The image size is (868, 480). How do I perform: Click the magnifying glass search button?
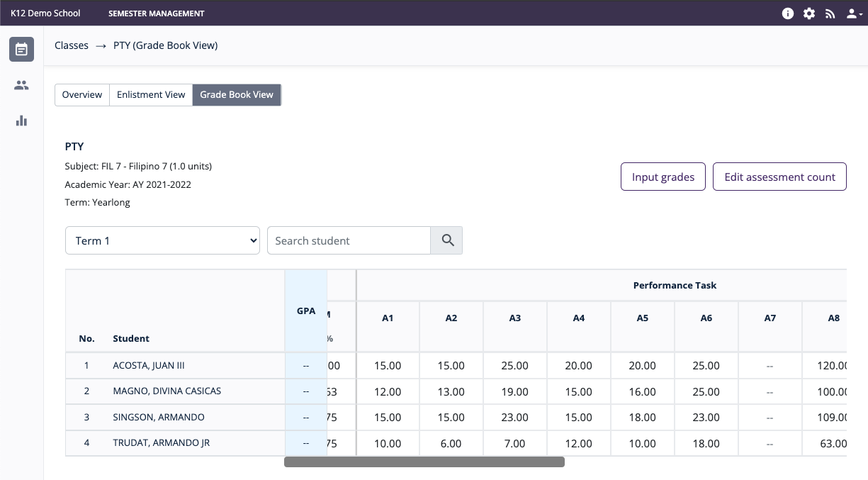click(447, 240)
